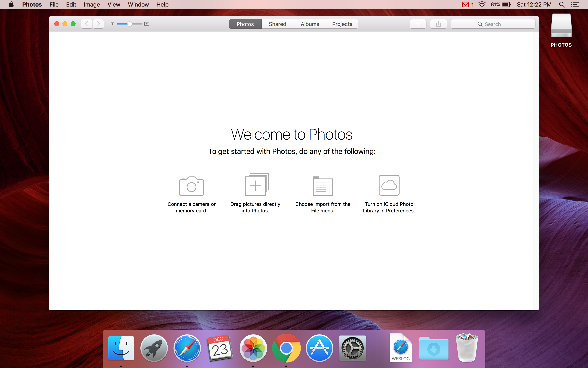Viewport: 588px width, 368px height.
Task: Open the Image menu
Action: tap(92, 4)
